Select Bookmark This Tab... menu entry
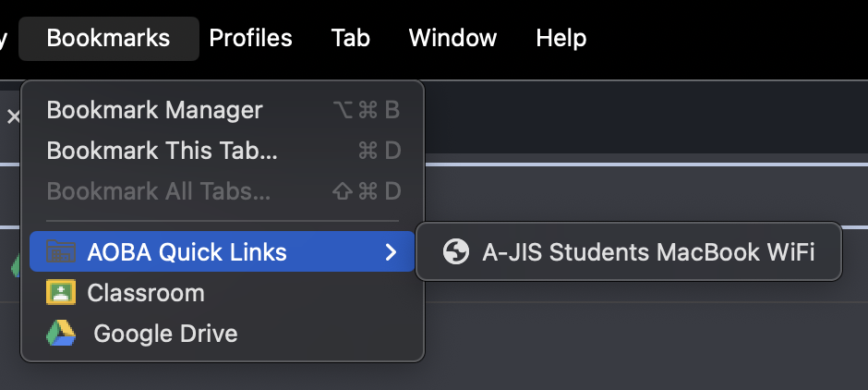This screenshot has height=390, width=868. pos(162,151)
